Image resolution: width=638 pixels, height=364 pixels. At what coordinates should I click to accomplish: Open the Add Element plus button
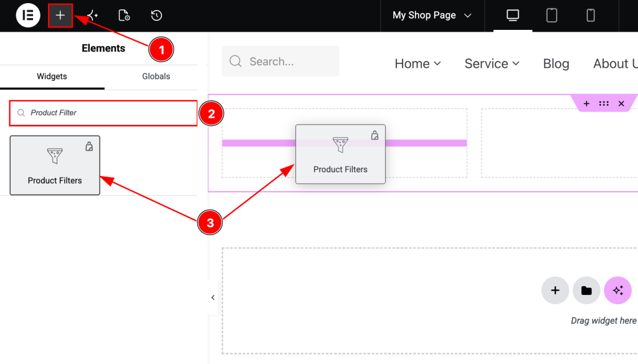click(x=60, y=16)
